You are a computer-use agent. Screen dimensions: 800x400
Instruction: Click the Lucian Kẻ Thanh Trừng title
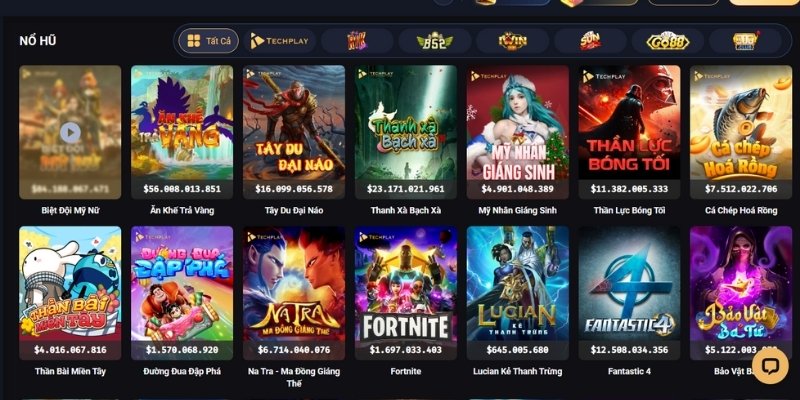pos(518,371)
